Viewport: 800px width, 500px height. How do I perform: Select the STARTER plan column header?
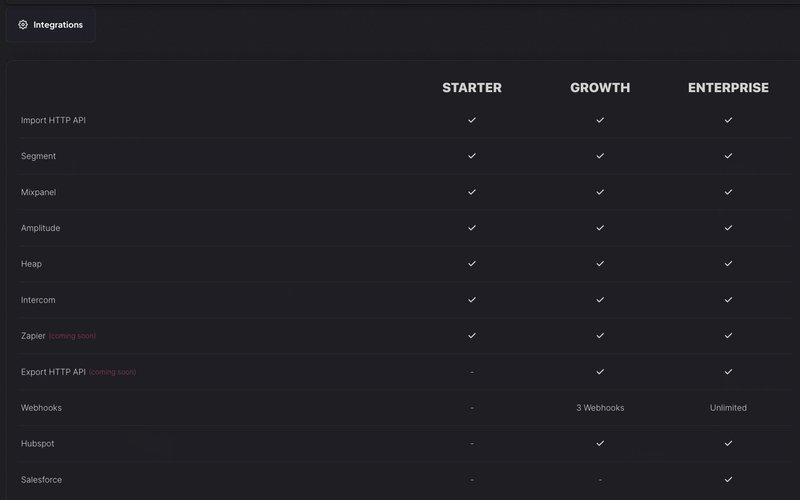click(x=472, y=88)
